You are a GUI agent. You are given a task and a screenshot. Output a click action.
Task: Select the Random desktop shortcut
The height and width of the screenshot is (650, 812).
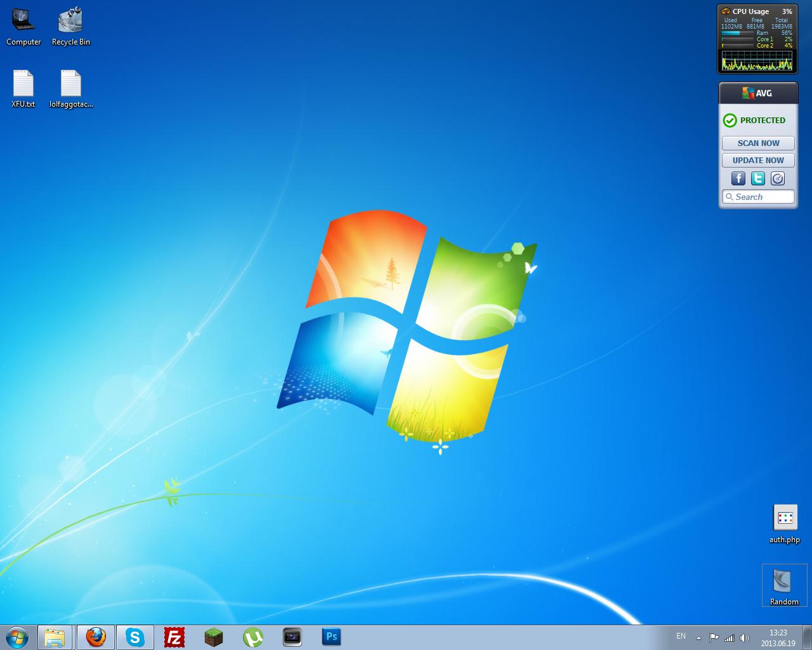(784, 585)
